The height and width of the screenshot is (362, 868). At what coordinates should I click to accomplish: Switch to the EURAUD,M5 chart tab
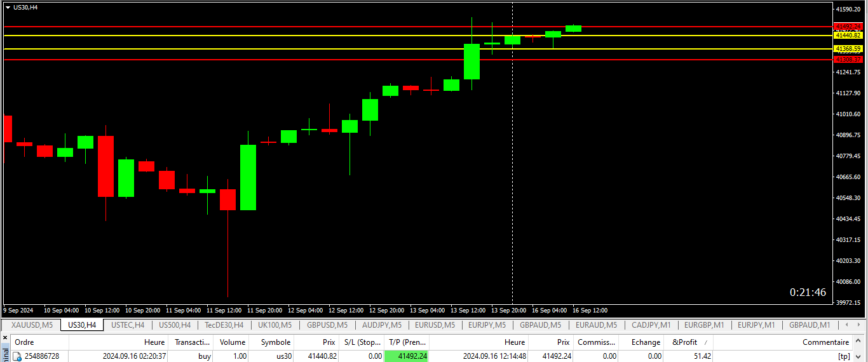(596, 325)
